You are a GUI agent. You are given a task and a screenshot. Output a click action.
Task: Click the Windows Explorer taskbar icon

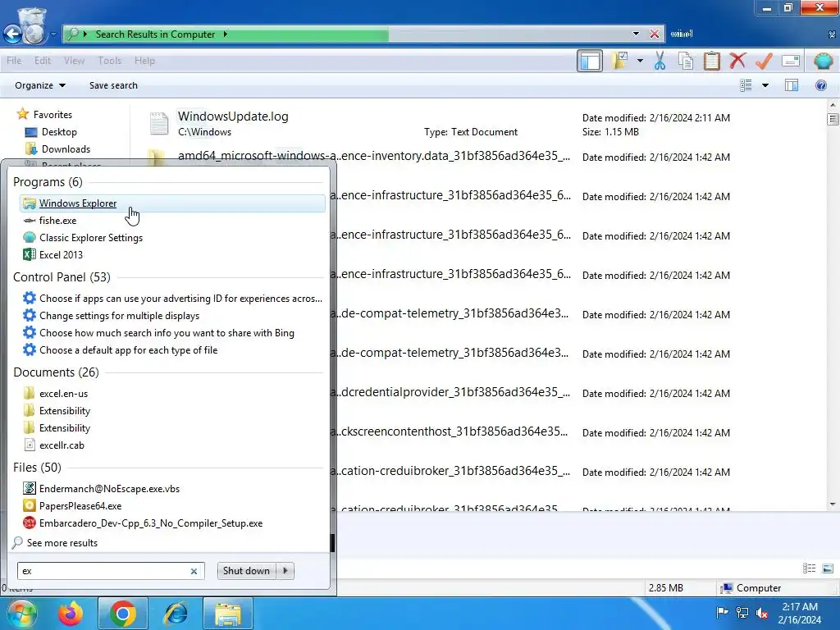pyautogui.click(x=228, y=614)
